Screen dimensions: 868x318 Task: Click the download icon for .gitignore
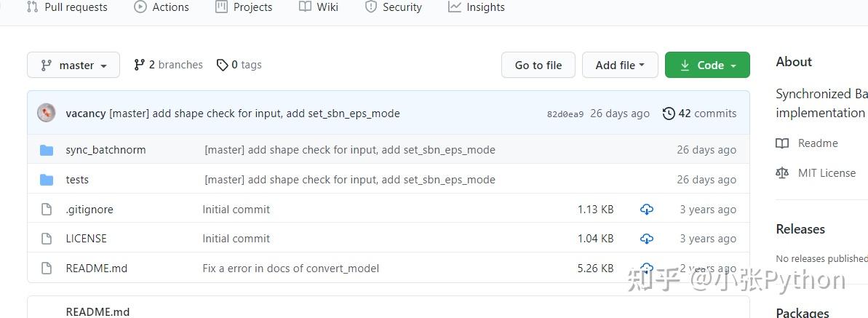[646, 210]
